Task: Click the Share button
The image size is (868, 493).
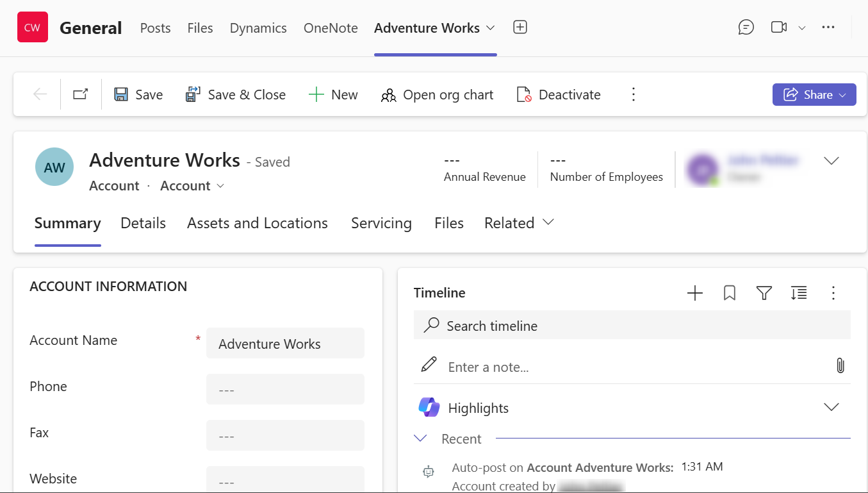Action: pos(814,94)
